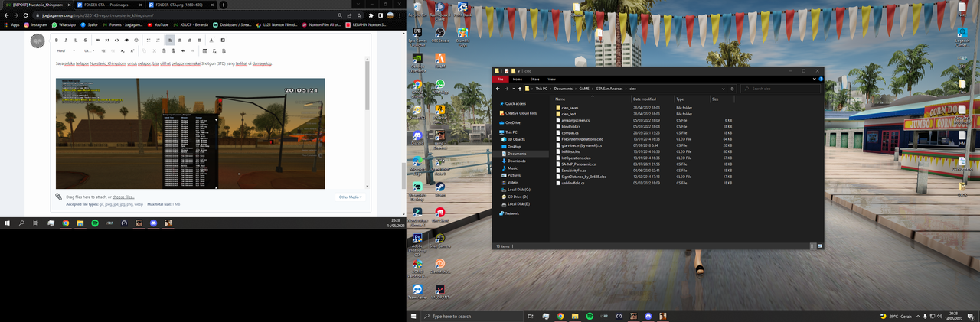Select OneDrive in Explorer sidebar

tap(512, 122)
